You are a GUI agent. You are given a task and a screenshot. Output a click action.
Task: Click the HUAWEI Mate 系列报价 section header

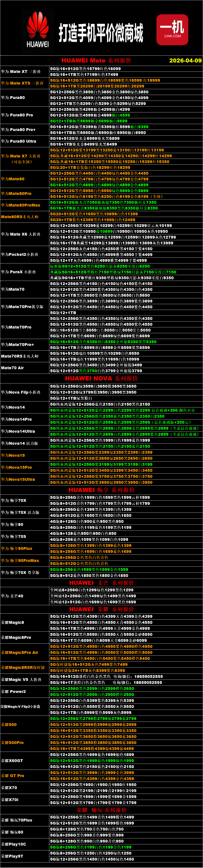pos(96,61)
